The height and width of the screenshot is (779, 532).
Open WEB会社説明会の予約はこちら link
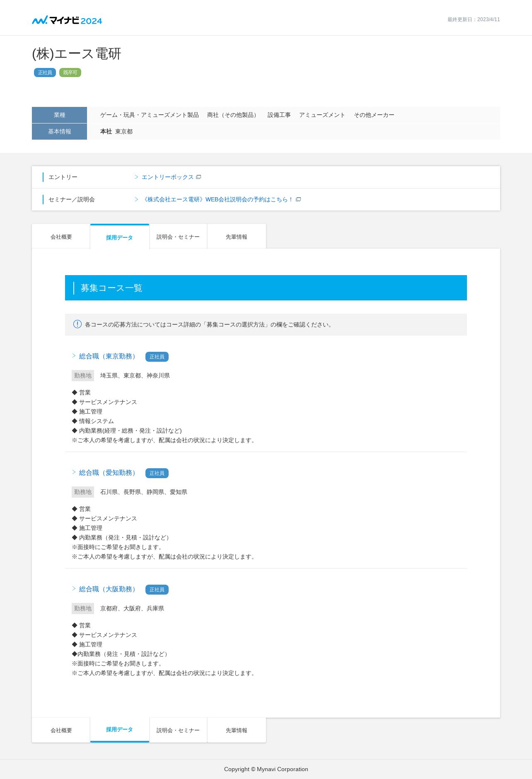pyautogui.click(x=218, y=199)
